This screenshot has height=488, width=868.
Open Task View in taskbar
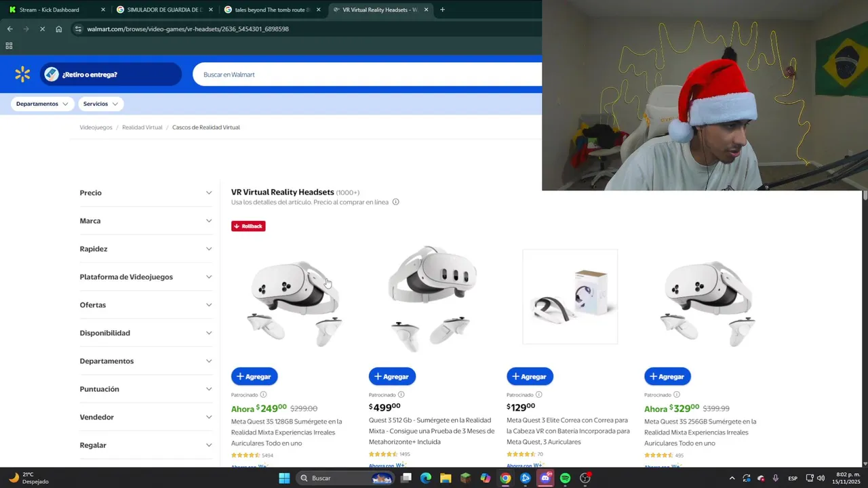[x=406, y=478]
